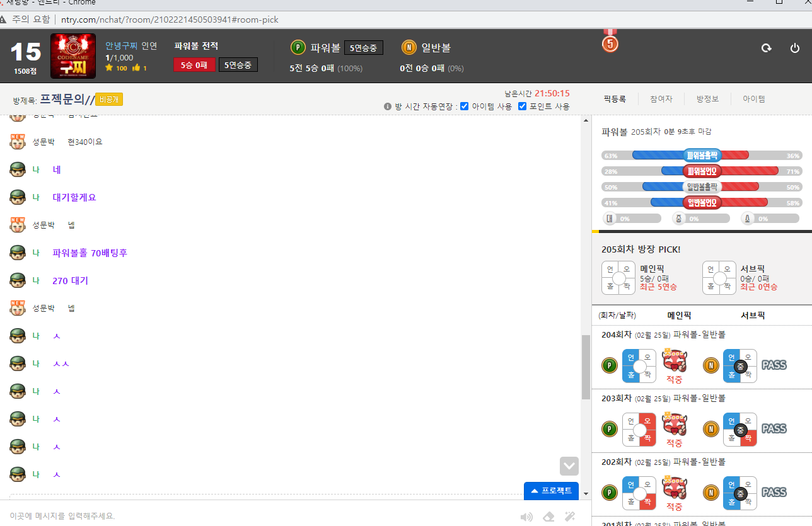Toggle the 포인트 사용 checkbox

[522, 106]
